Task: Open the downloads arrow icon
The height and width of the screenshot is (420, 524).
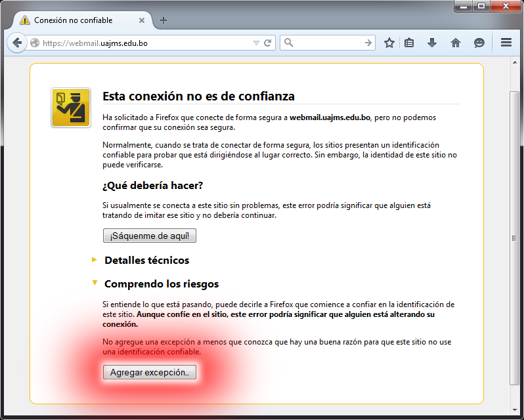Action: [x=432, y=43]
